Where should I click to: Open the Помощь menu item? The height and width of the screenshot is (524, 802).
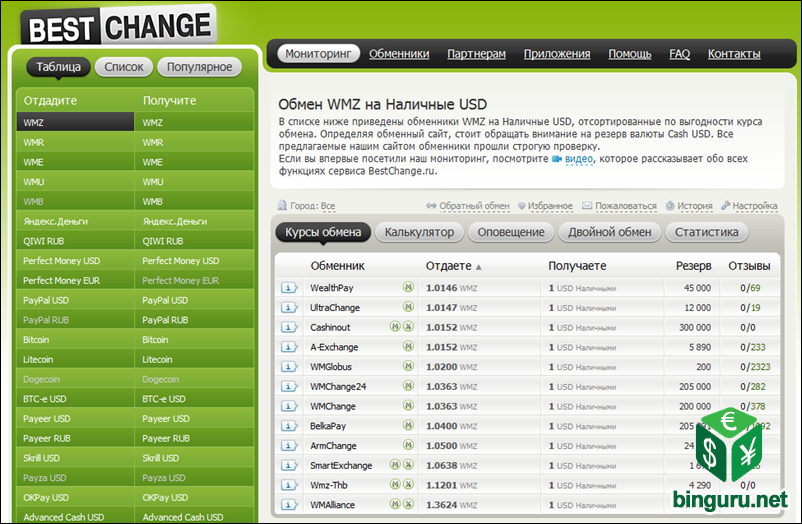[630, 54]
